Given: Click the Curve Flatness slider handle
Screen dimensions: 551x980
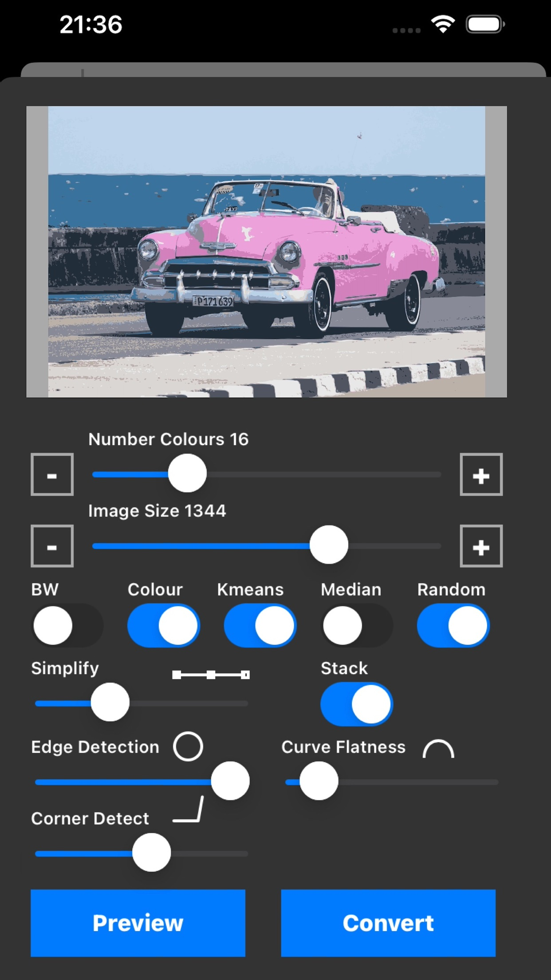Looking at the screenshot, I should tap(319, 781).
